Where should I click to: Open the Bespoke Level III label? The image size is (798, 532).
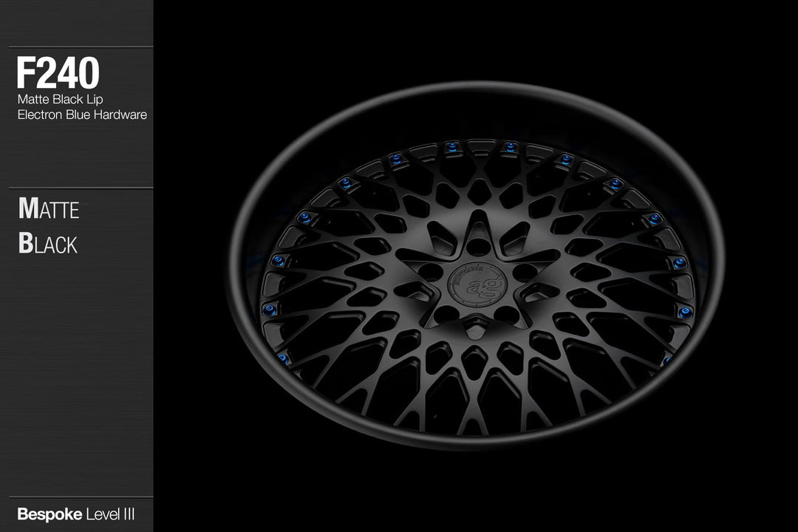(x=75, y=514)
